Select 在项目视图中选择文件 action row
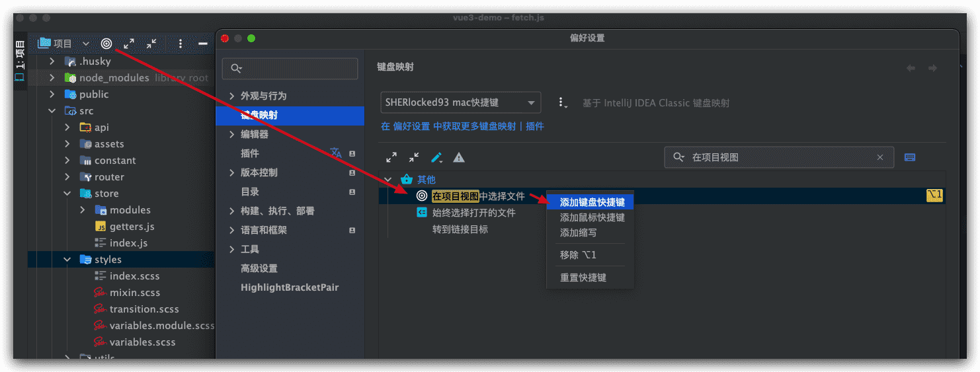 tap(662, 196)
